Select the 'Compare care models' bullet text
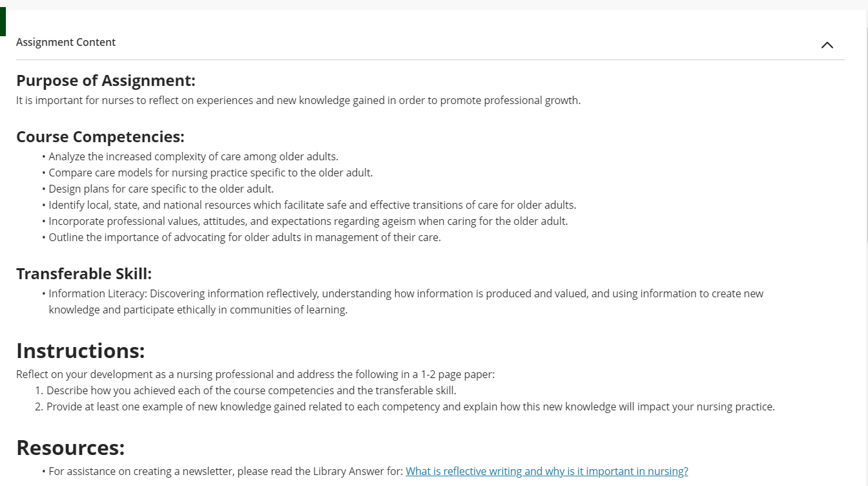Screen dimensions: 868x486 [x=211, y=173]
